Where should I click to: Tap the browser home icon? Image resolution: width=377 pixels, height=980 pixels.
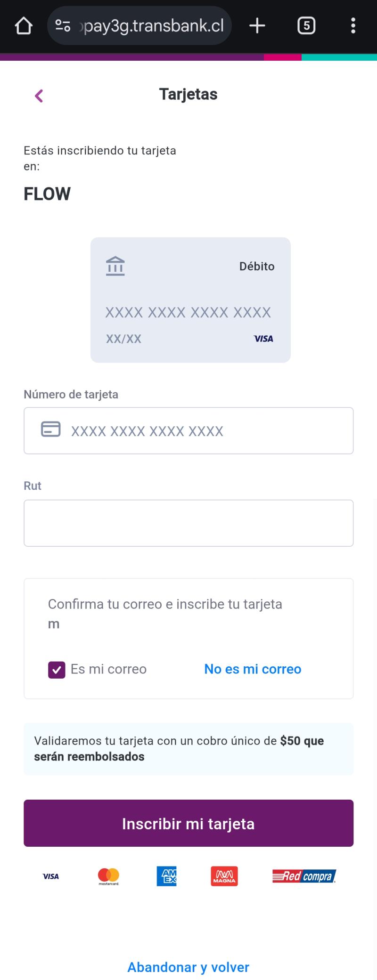click(x=24, y=26)
